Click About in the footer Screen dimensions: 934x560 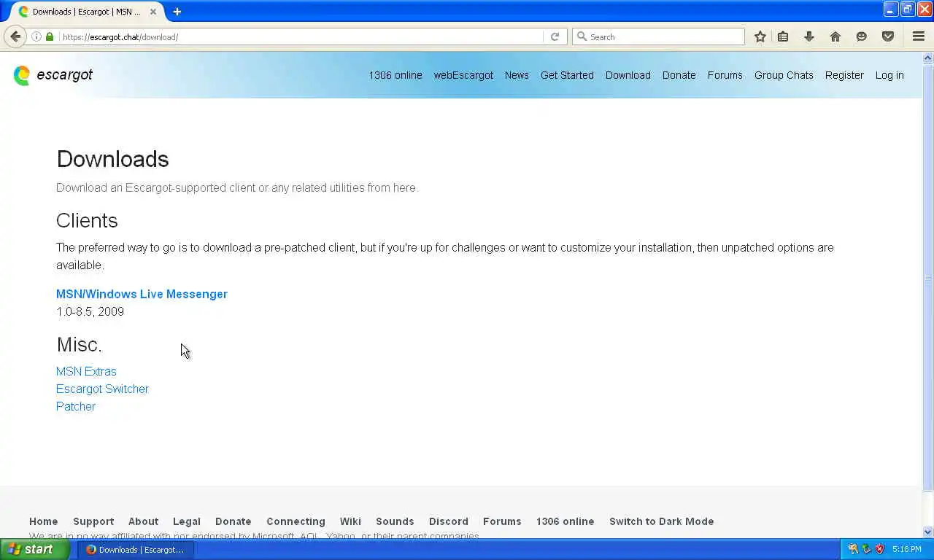point(143,521)
